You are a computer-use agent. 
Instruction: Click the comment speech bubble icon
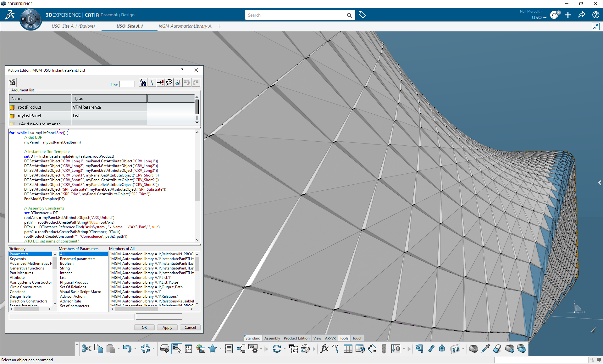169,83
